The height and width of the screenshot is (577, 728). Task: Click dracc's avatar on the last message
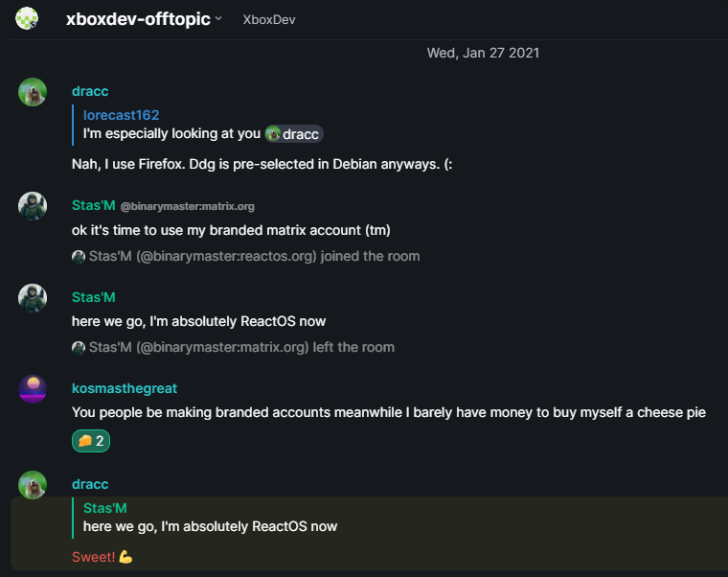(x=33, y=485)
